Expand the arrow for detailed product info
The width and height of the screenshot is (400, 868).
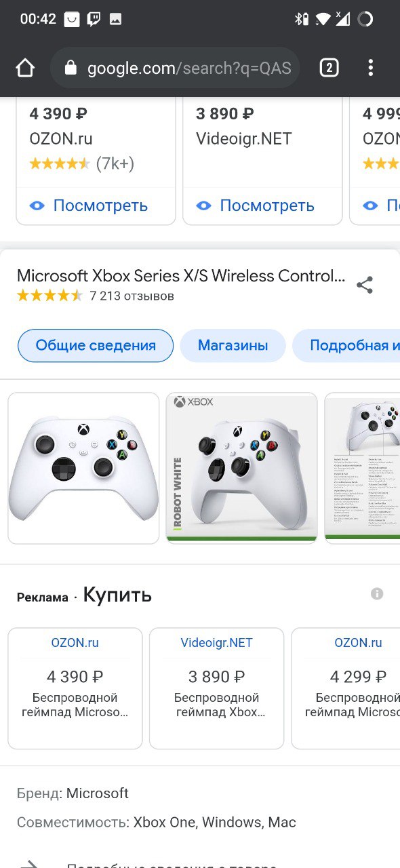pos(29,863)
